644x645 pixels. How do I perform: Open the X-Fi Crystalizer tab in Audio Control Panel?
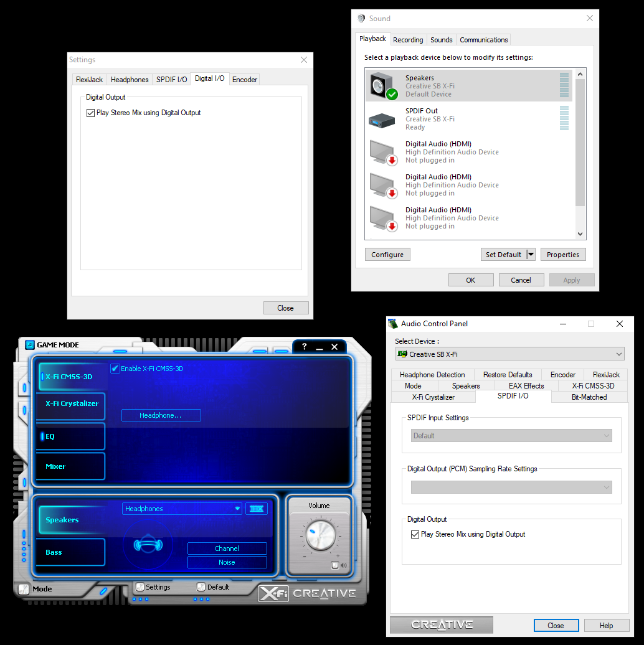coord(433,397)
